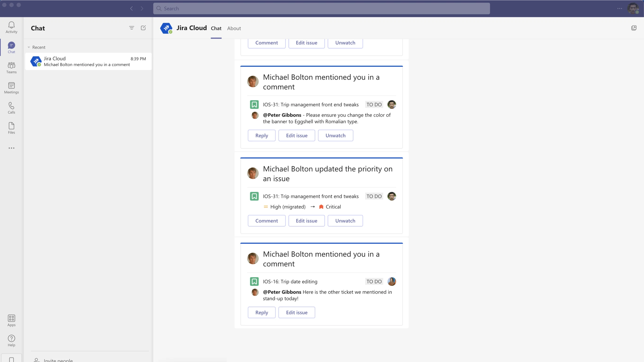Open the Teams section
Image resolution: width=644 pixels, height=362 pixels.
coord(11,68)
